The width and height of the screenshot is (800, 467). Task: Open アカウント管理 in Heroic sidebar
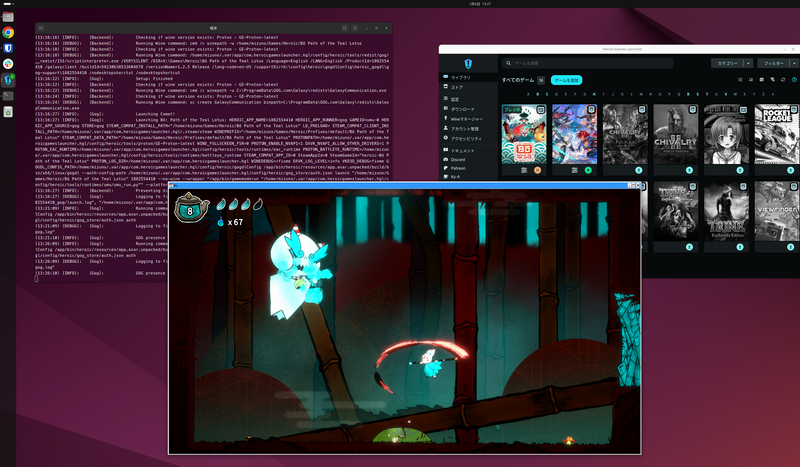(468, 129)
